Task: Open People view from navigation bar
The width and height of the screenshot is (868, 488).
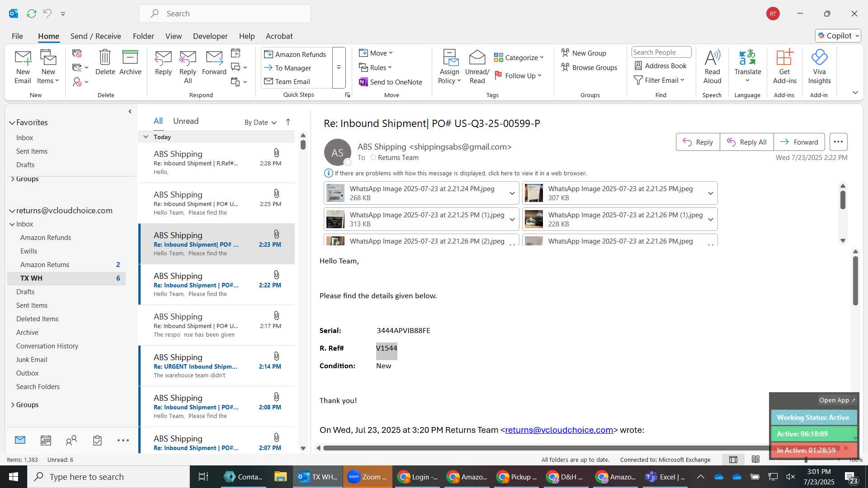Action: click(x=71, y=440)
